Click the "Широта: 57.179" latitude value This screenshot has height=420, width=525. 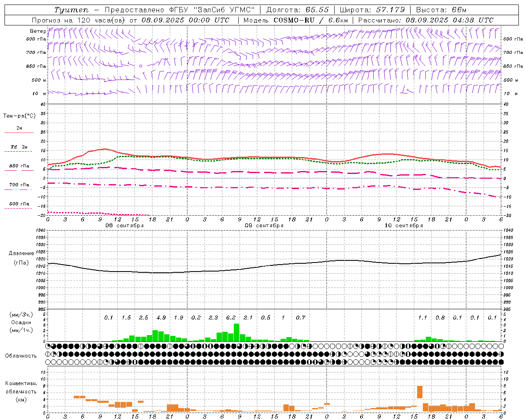click(373, 10)
